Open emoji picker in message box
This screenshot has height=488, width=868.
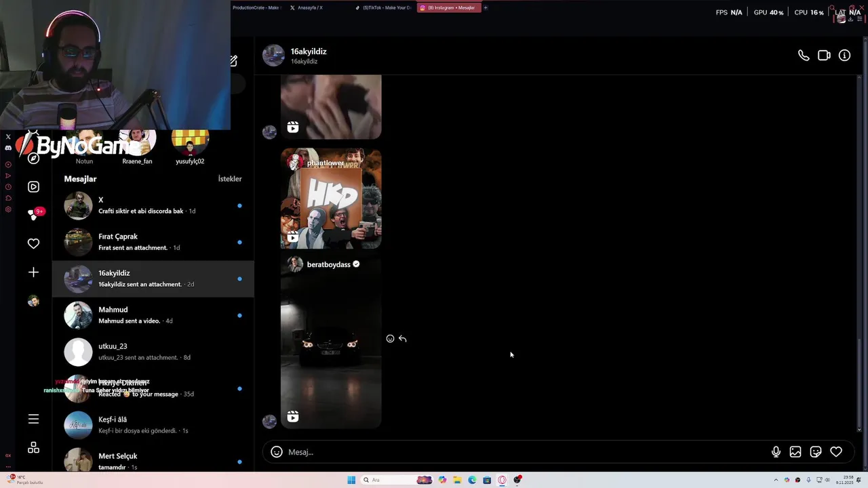click(277, 452)
